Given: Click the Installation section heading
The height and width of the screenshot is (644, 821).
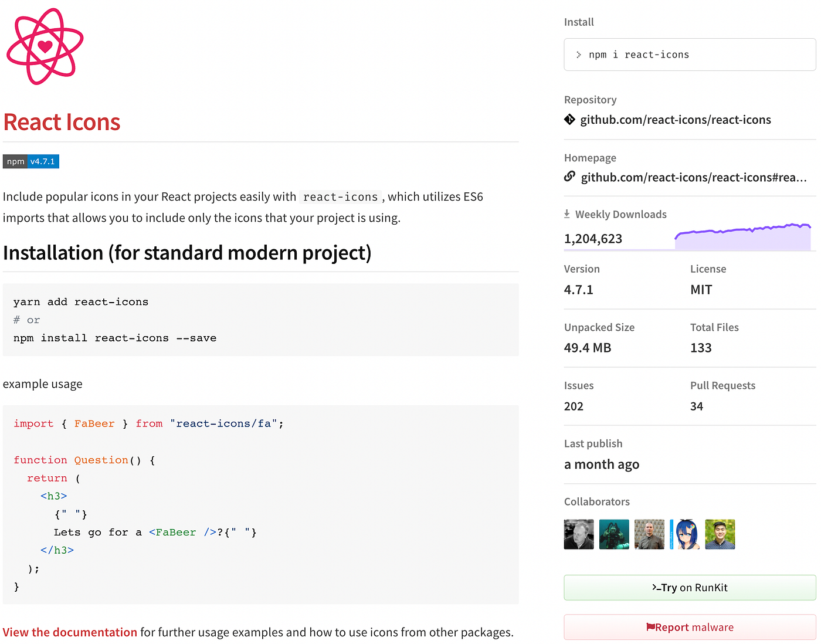Looking at the screenshot, I should point(187,253).
